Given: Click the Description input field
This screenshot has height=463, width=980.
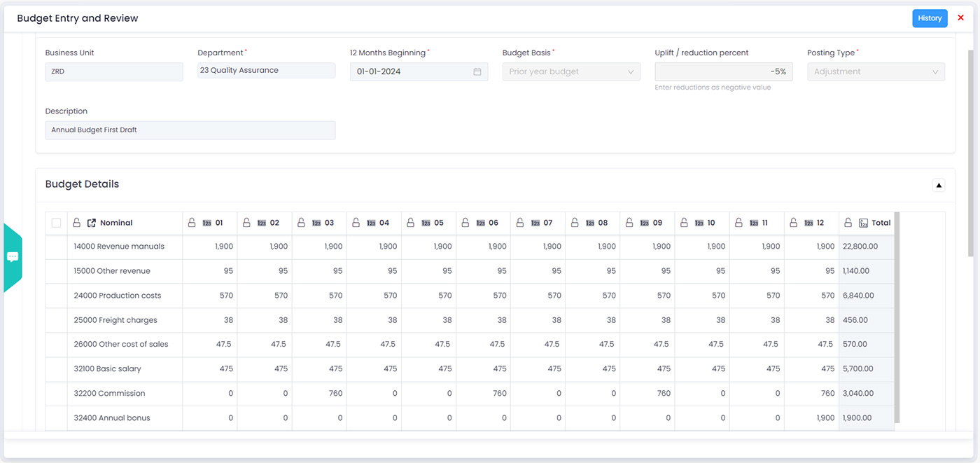Looking at the screenshot, I should coord(190,130).
